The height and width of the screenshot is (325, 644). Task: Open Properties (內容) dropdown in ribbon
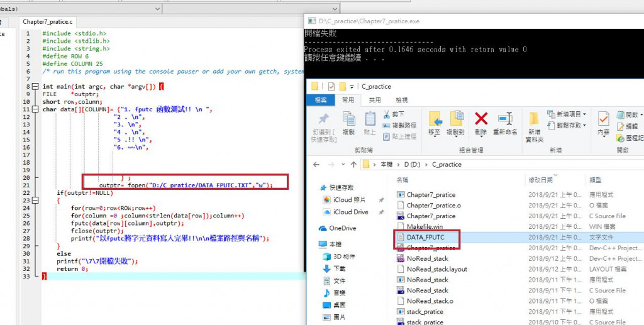coord(603,124)
